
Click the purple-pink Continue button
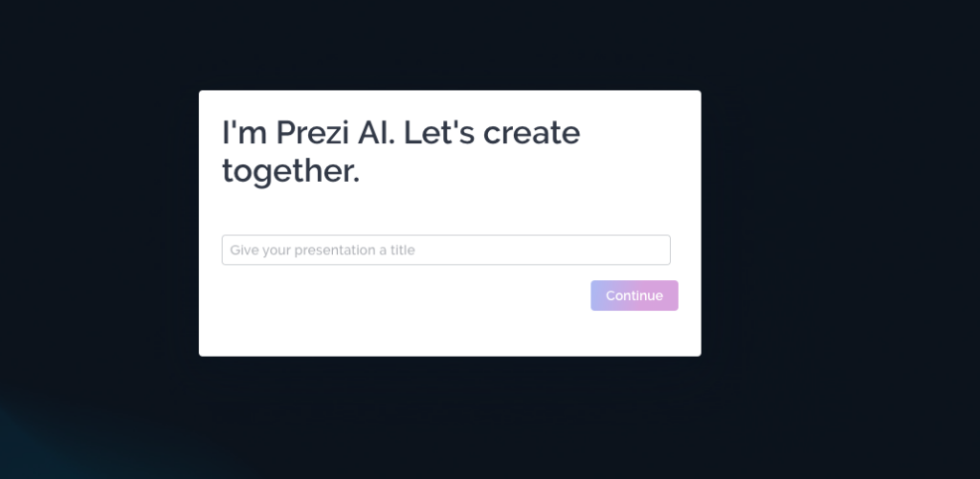(634, 295)
